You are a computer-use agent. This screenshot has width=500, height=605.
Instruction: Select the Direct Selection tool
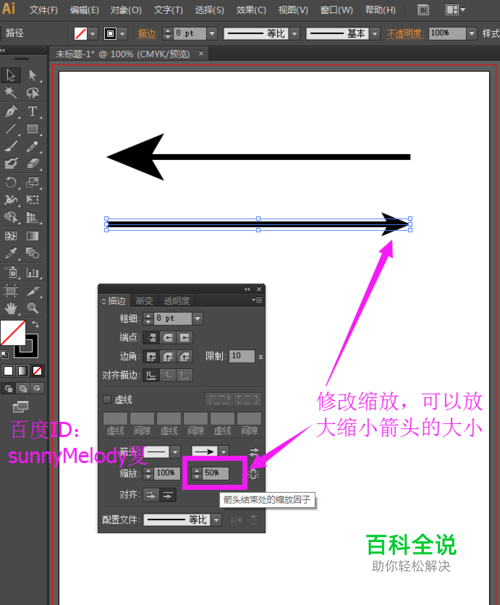[x=32, y=75]
